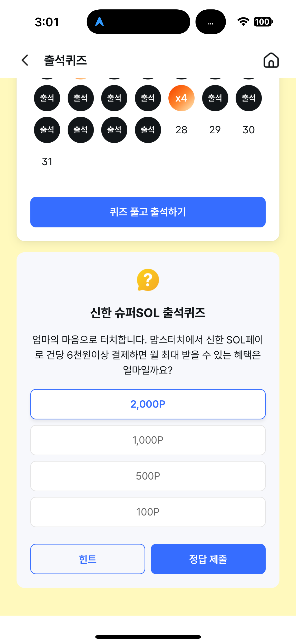The height and width of the screenshot is (644, 296).
Task: Tap the blue location arrow indicator
Action: tap(99, 22)
